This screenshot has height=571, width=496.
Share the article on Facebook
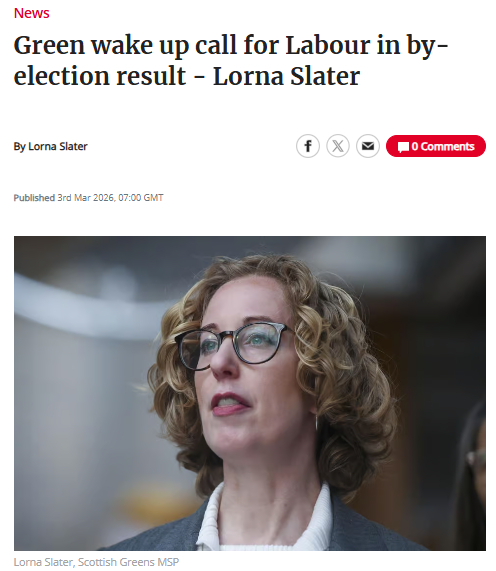(308, 146)
